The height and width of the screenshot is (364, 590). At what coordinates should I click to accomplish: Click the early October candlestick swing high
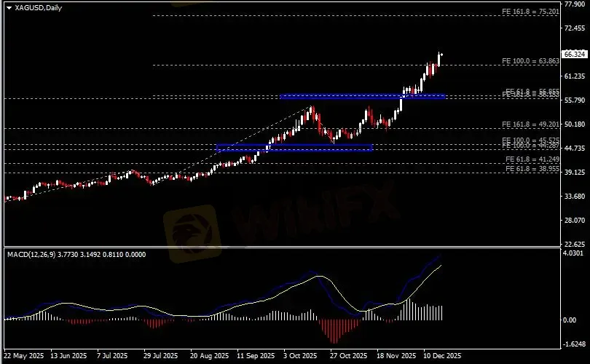pos(312,109)
